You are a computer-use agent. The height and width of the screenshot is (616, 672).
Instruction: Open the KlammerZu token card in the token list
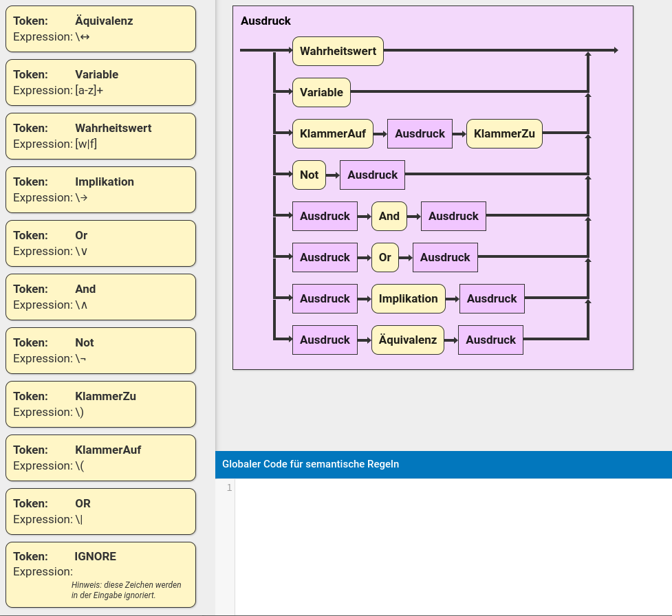[100, 404]
